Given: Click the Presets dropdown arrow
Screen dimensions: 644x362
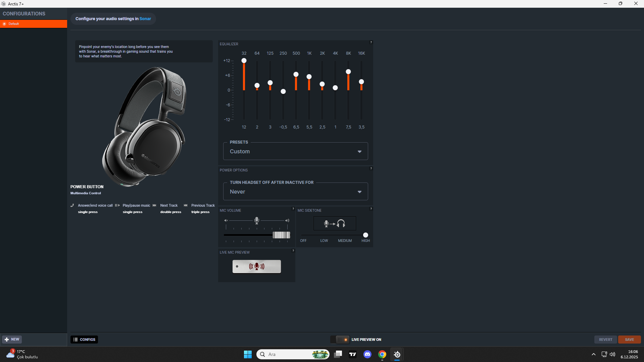Looking at the screenshot, I should (x=360, y=152).
